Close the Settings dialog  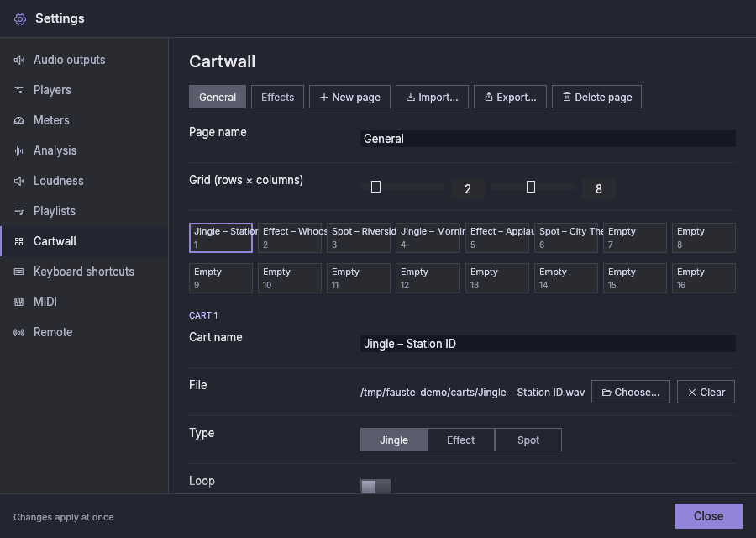[x=709, y=516]
